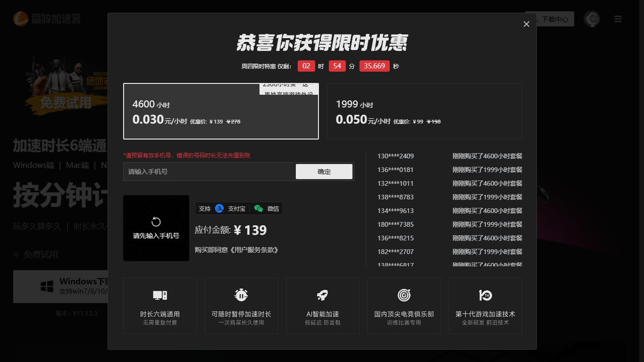Image resolution: width=644 pixels, height=362 pixels.
Task: Click the purchase row for 130****2409
Action: [x=450, y=156]
